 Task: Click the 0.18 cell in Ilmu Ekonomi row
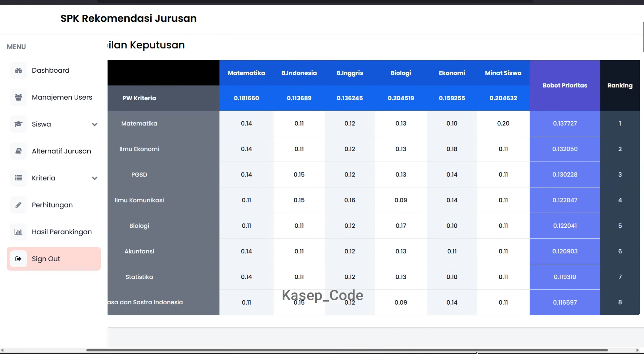(452, 149)
